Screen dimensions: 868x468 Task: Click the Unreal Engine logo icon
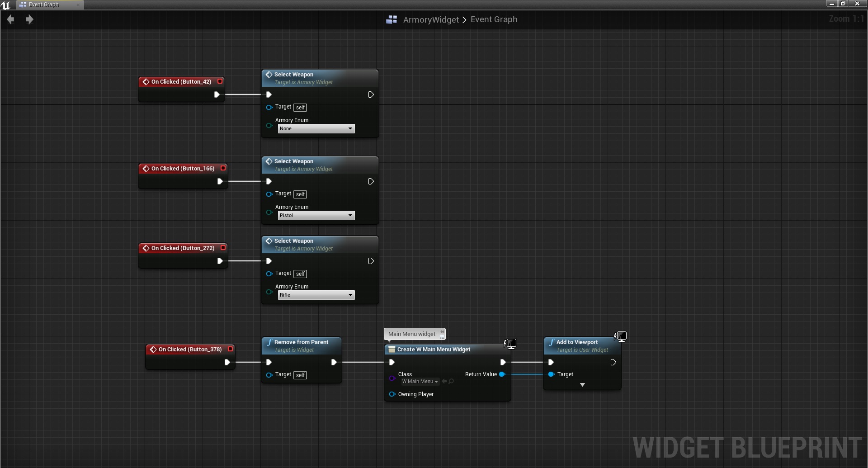pos(5,5)
